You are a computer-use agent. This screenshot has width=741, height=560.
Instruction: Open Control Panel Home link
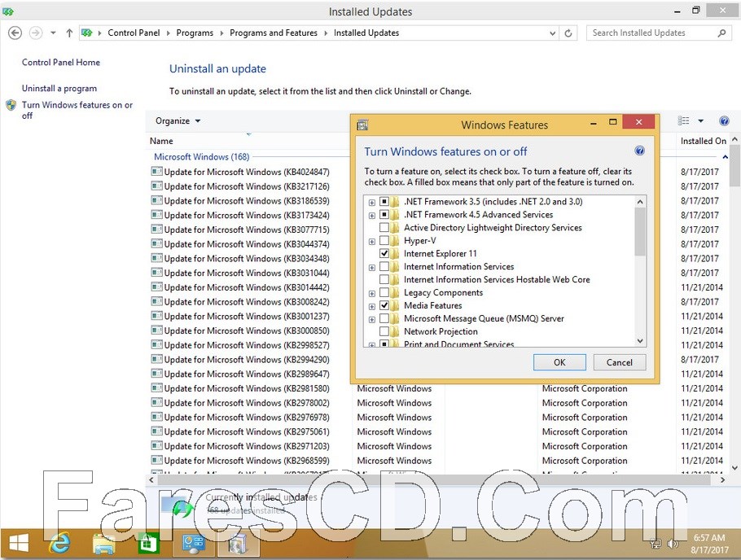click(x=61, y=63)
